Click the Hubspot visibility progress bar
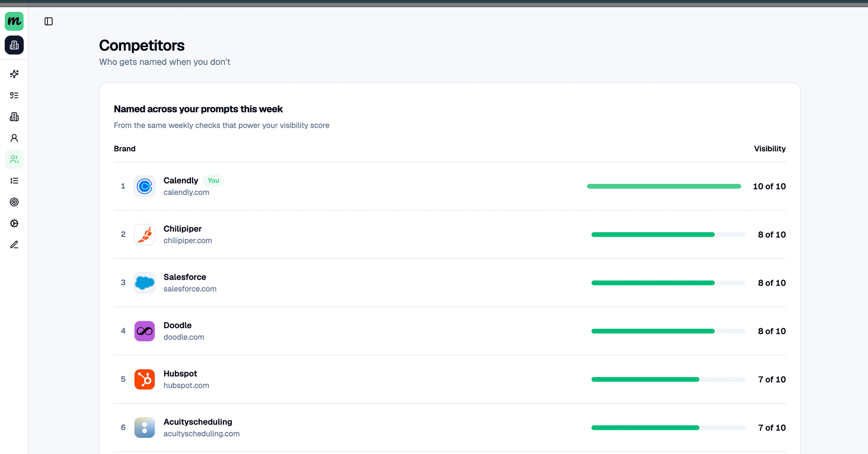The height and width of the screenshot is (454, 868). [668, 379]
